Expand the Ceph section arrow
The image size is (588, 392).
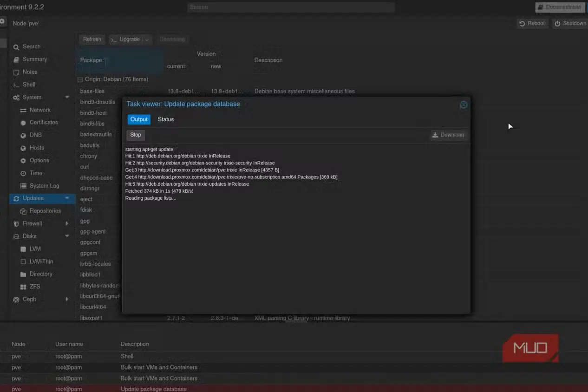pos(67,300)
